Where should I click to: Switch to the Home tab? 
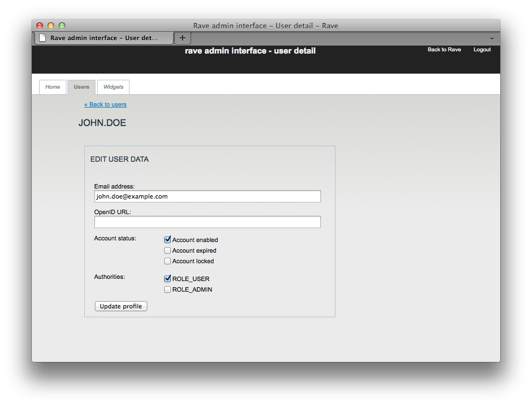click(52, 87)
